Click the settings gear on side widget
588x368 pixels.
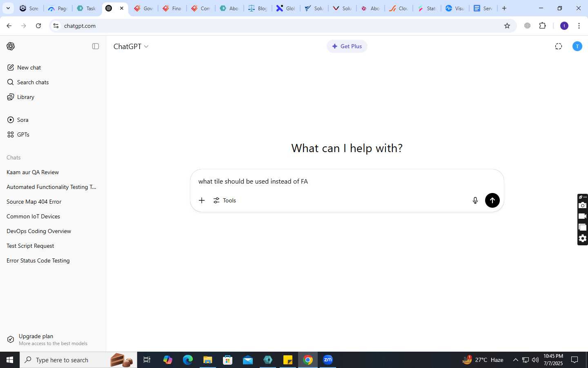click(x=583, y=238)
